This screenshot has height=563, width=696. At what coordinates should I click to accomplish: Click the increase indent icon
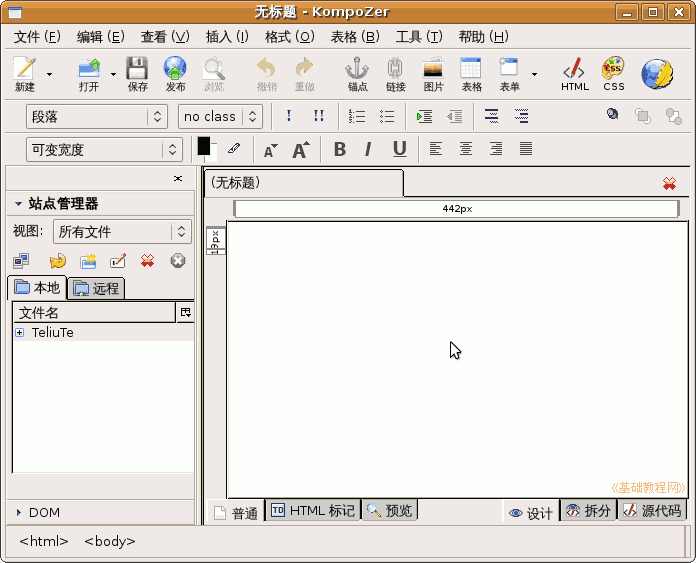[x=424, y=116]
